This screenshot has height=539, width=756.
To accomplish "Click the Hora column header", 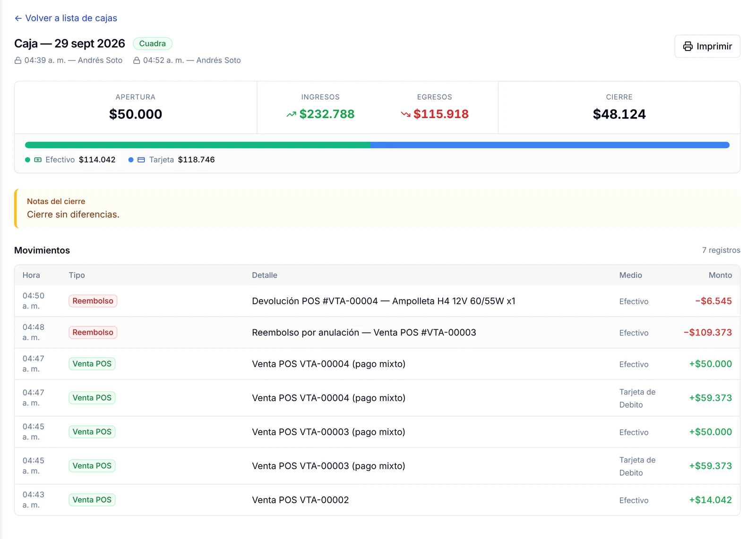I will [31, 275].
